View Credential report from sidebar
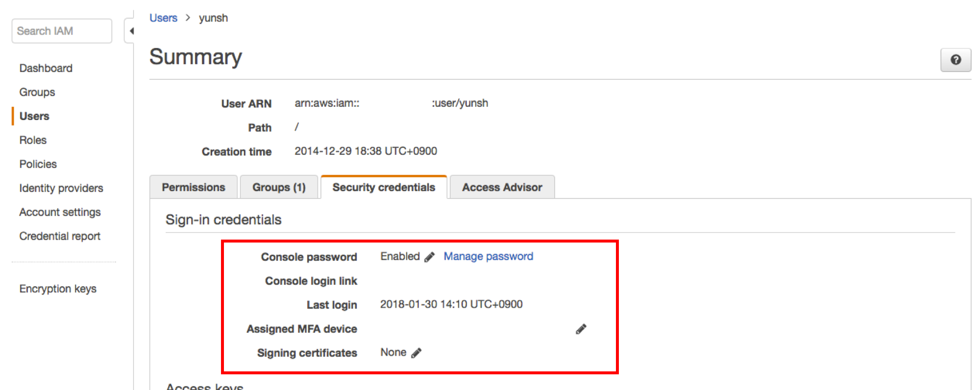Image resolution: width=980 pixels, height=390 pixels. [x=60, y=236]
